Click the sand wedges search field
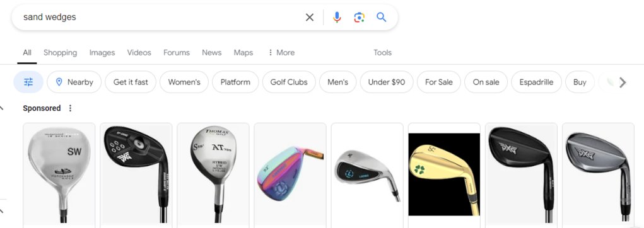The height and width of the screenshot is (228, 644). coord(160,17)
